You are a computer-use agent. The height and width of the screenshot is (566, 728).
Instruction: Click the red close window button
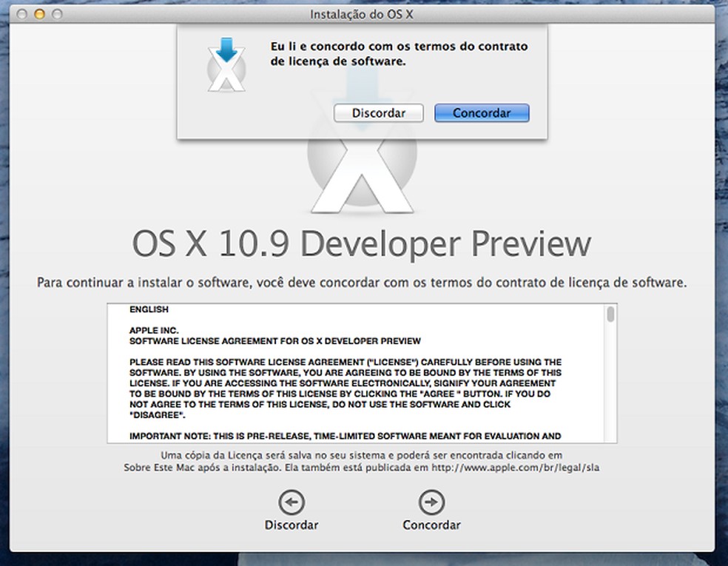coord(21,14)
